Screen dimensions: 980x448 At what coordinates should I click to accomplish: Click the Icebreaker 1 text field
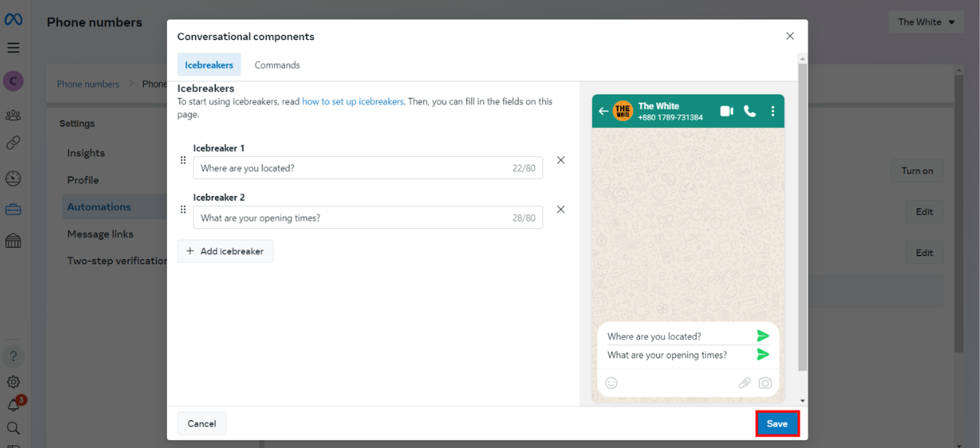(x=367, y=168)
